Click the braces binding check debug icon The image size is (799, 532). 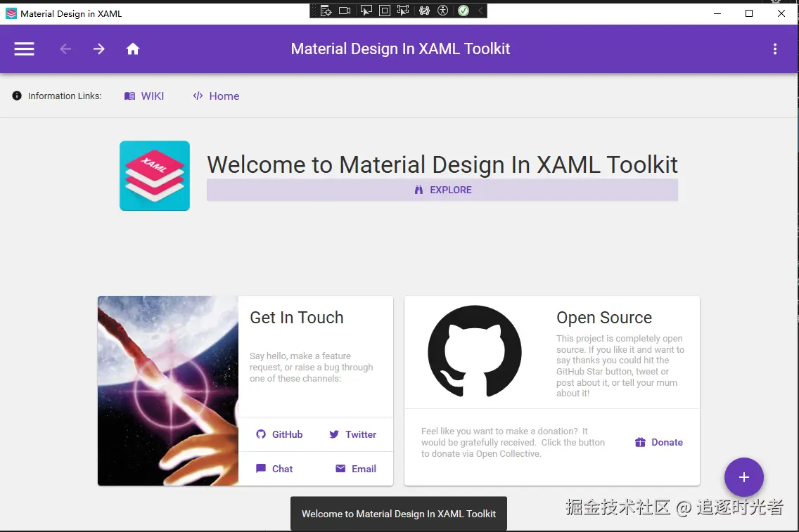[424, 11]
